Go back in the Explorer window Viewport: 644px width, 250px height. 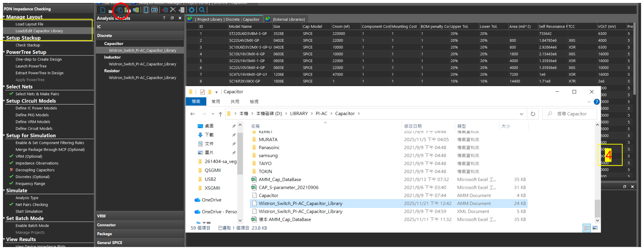pos(193,114)
